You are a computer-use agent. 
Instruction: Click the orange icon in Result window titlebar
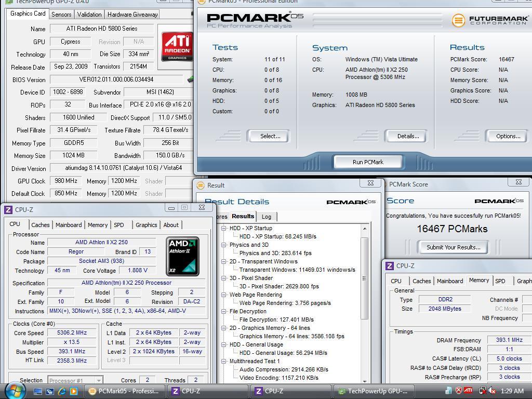(x=201, y=185)
